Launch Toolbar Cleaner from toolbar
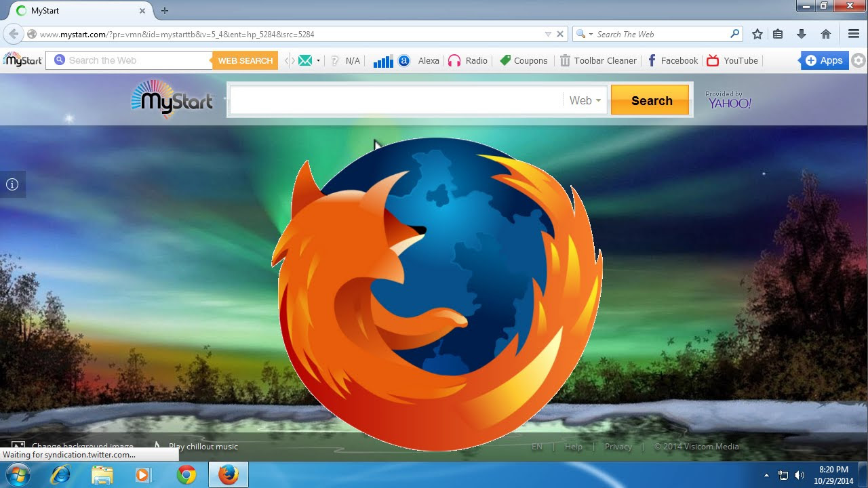This screenshot has width=868, height=488. click(598, 60)
